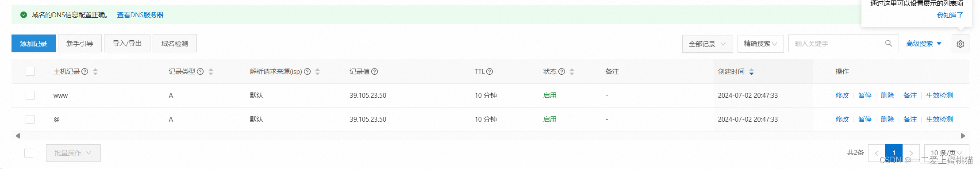Check the box for the @ record
980x169 pixels.
coord(30,119)
